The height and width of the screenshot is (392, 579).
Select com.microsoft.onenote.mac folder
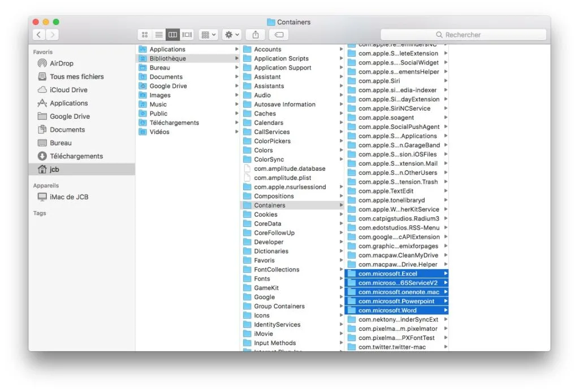pyautogui.click(x=397, y=292)
